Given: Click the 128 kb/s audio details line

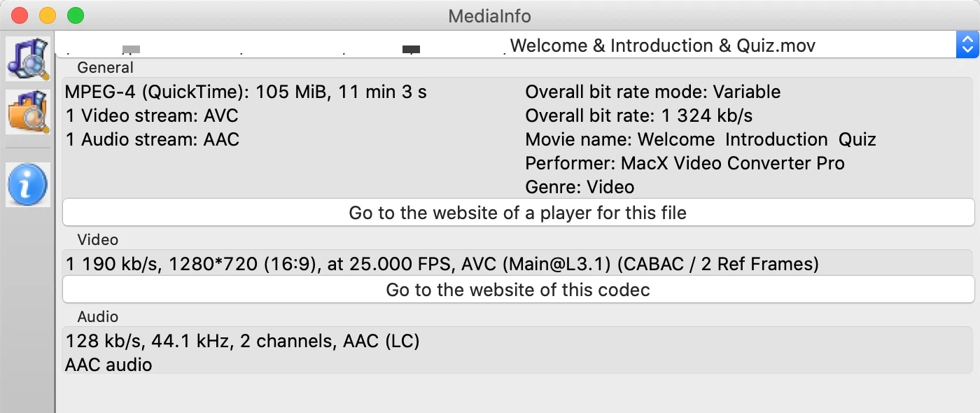Looking at the screenshot, I should 242,341.
